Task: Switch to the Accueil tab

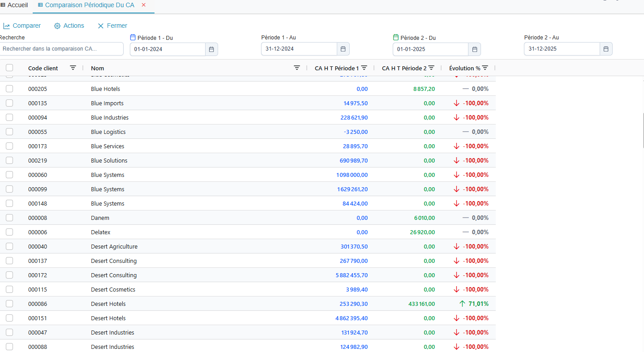Action: tap(14, 5)
